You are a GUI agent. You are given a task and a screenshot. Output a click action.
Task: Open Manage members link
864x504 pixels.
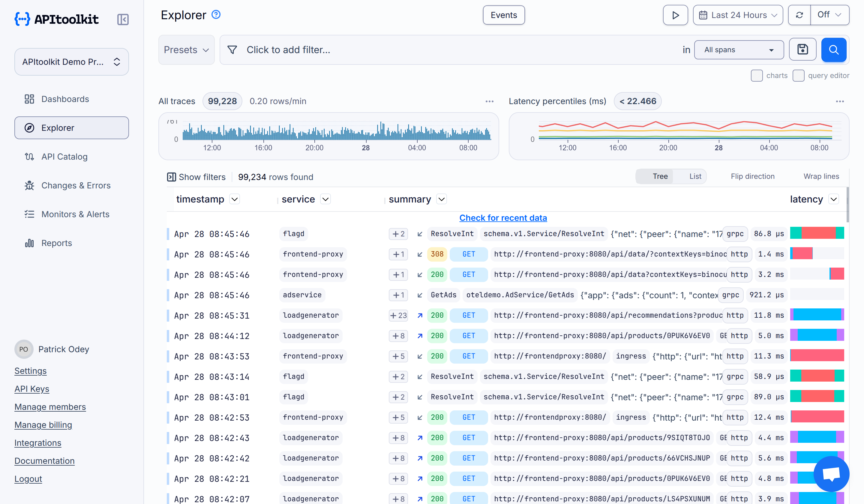coord(50,407)
